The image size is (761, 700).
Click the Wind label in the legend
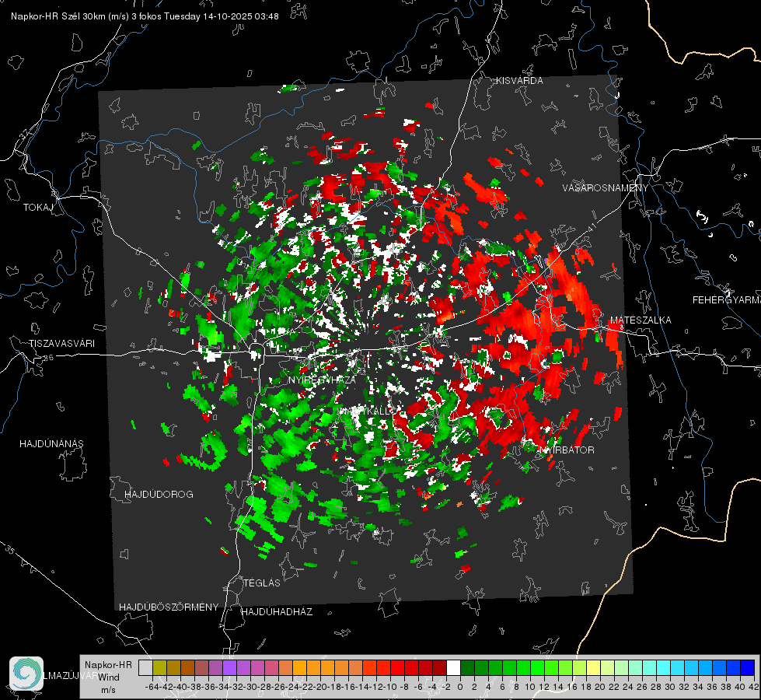[x=109, y=677]
